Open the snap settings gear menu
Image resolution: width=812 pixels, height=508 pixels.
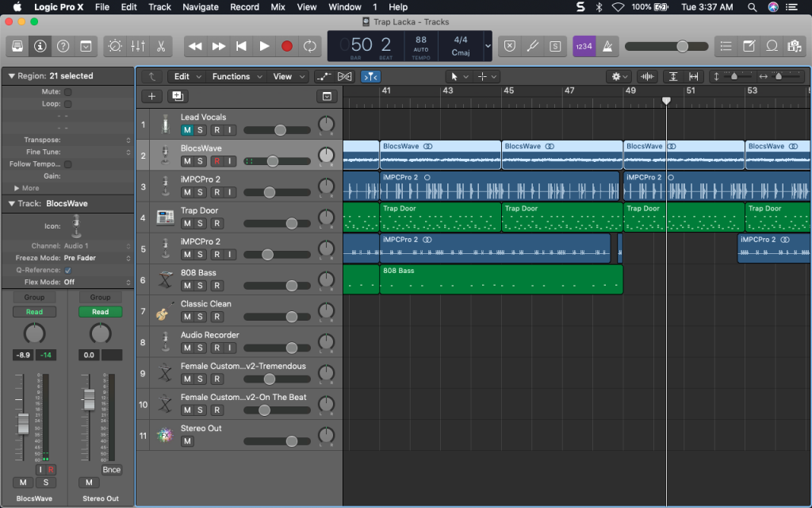tap(619, 77)
